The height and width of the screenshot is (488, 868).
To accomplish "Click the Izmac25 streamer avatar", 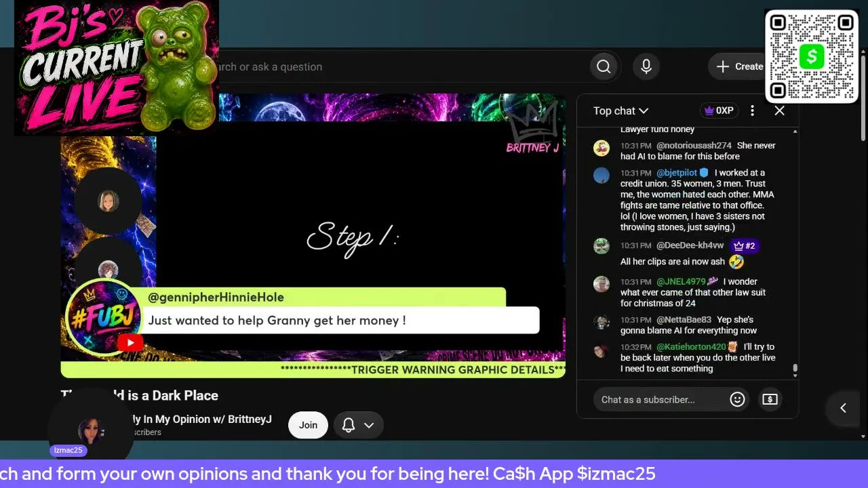I will point(90,431).
